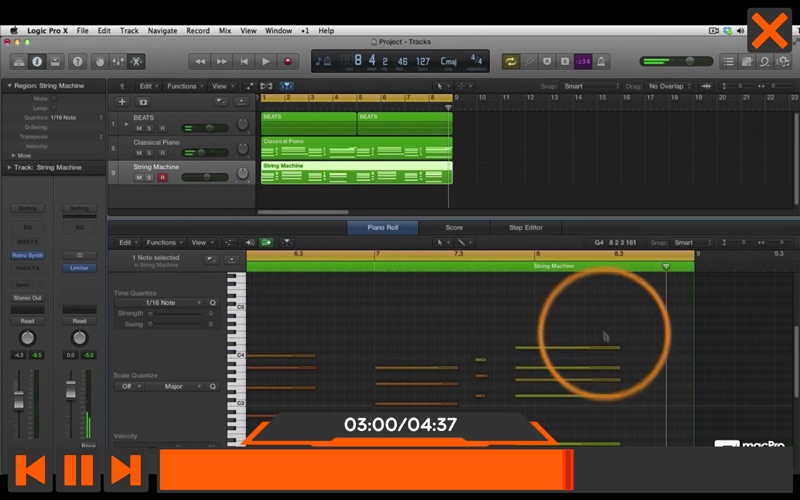Open the Mixer button
This screenshot has width=800, height=500.
[118, 62]
